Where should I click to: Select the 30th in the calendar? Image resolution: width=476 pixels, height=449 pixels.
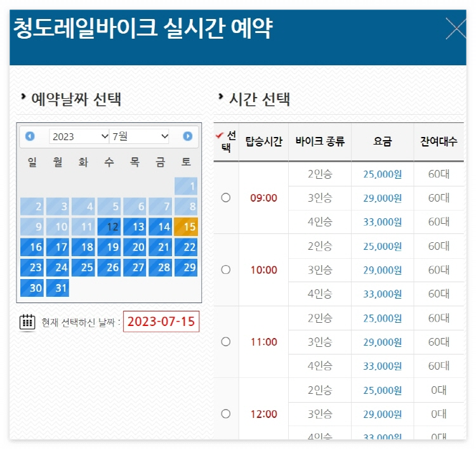(32, 288)
